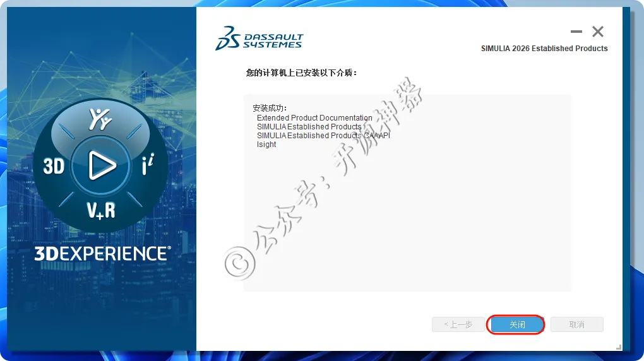Select the SIMULIA Established Products CAA API line
The image size is (644, 361).
(324, 136)
